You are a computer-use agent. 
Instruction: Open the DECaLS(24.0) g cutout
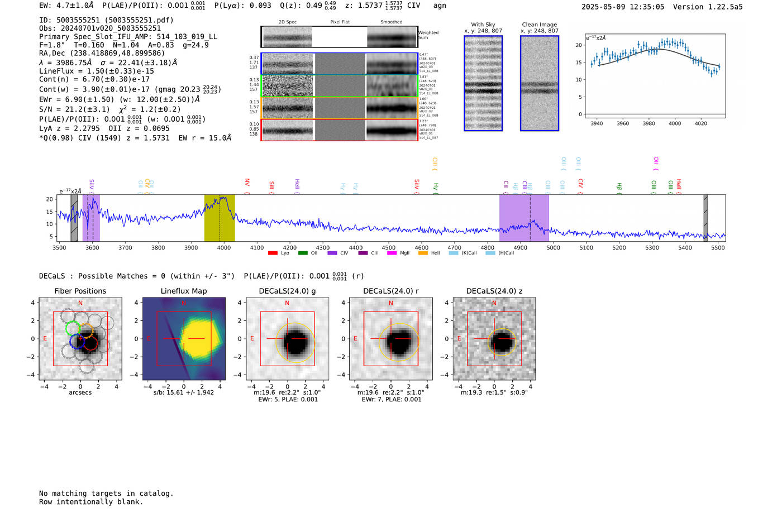(x=287, y=338)
